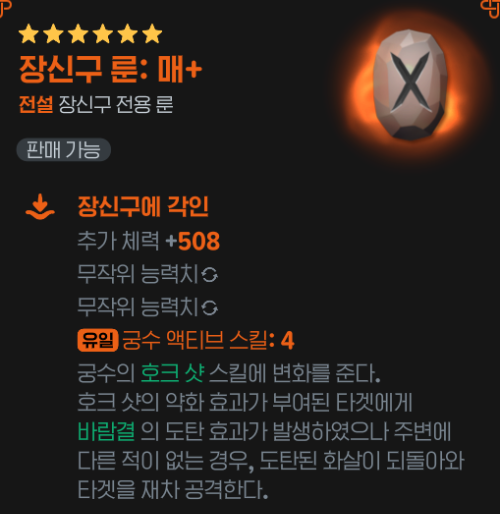Image resolution: width=500 pixels, height=514 pixels.
Task: Click the 추가 체력 +508 stat line
Action: tap(149, 241)
